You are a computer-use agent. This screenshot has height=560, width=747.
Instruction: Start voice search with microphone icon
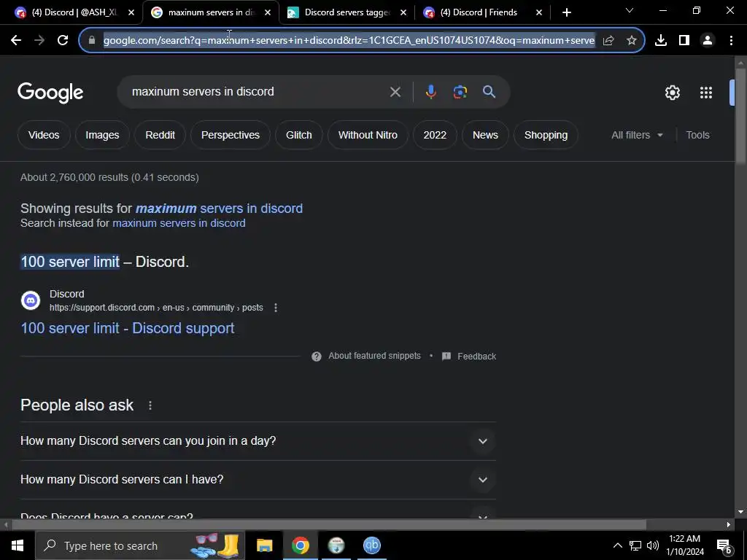tap(430, 92)
